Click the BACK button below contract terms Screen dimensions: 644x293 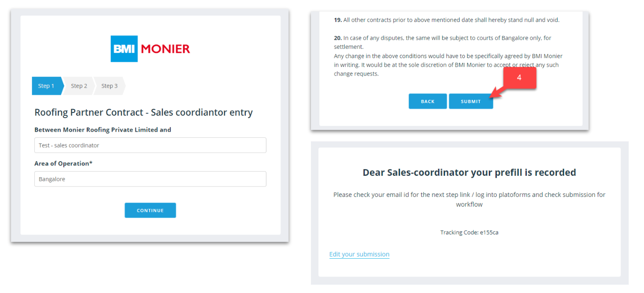[427, 101]
